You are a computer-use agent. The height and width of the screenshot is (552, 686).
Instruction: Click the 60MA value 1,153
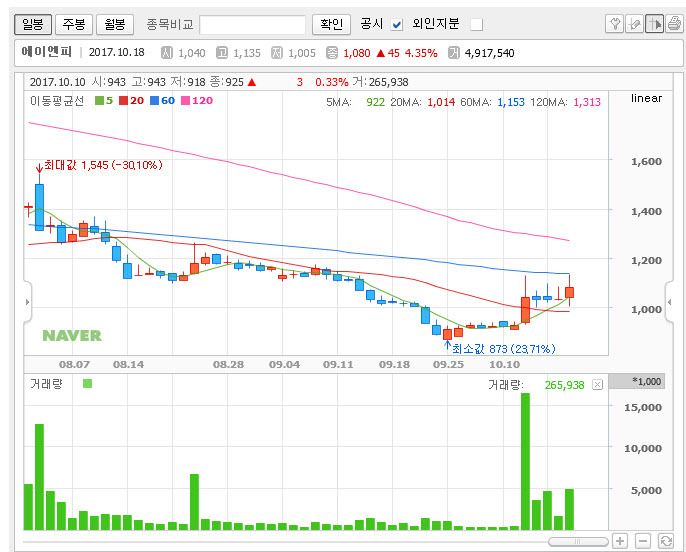pos(511,102)
